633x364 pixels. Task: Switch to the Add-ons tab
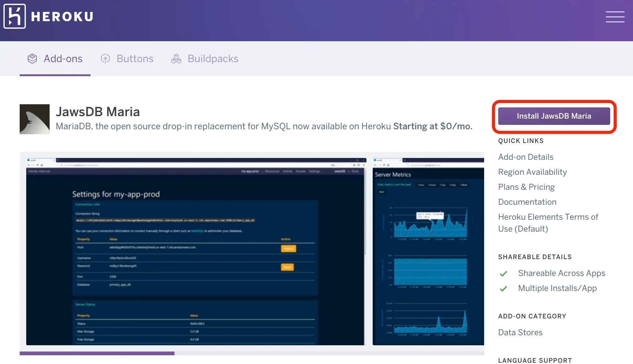[63, 58]
